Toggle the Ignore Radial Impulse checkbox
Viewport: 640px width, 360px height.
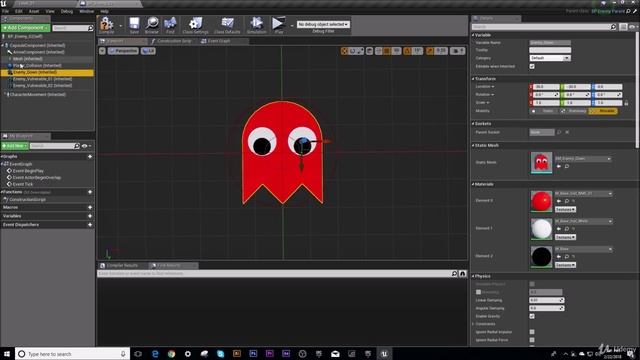tap(532, 332)
